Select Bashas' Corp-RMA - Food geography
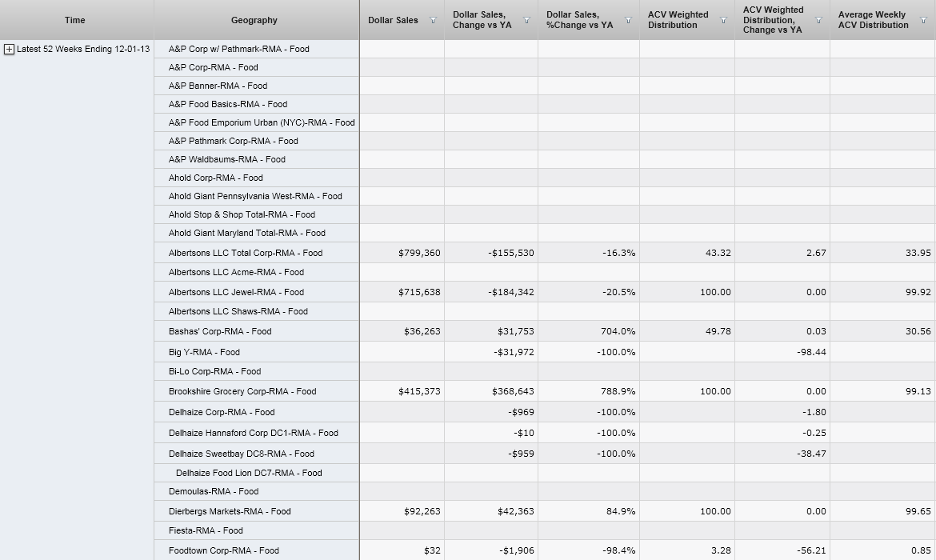 pyautogui.click(x=220, y=331)
